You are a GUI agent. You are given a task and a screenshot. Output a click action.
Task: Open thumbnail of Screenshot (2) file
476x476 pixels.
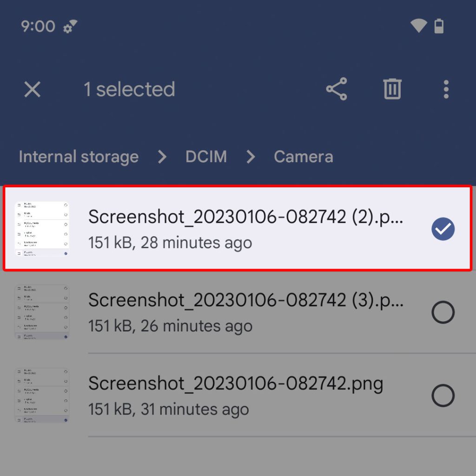pyautogui.click(x=42, y=229)
